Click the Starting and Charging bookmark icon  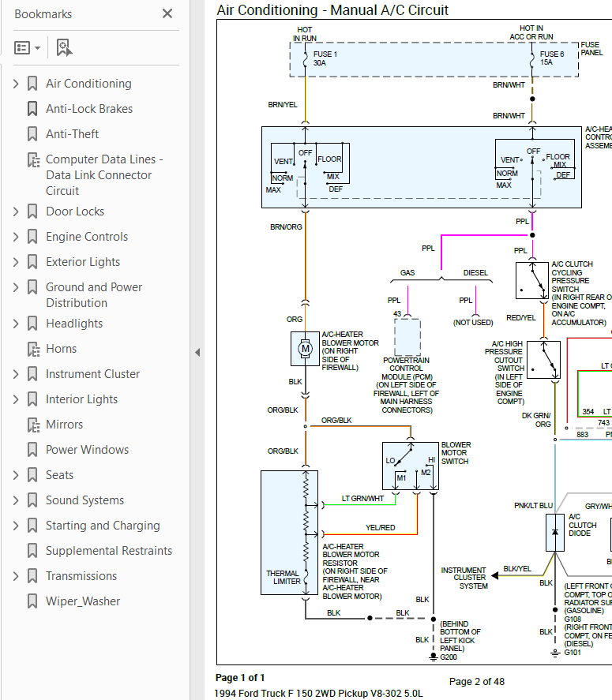click(x=32, y=526)
